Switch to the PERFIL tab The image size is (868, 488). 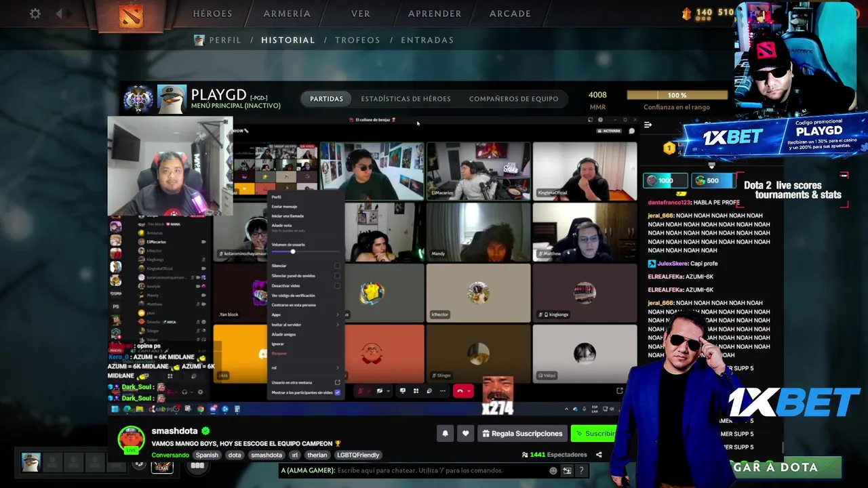click(x=225, y=40)
